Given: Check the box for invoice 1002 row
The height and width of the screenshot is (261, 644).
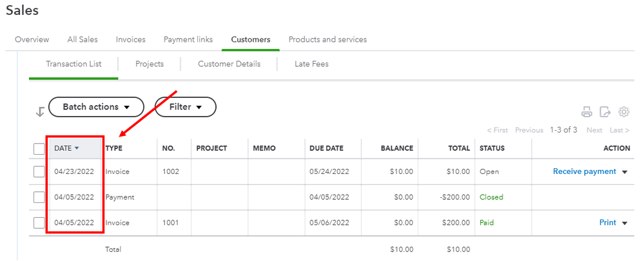Looking at the screenshot, I should click(x=39, y=172).
